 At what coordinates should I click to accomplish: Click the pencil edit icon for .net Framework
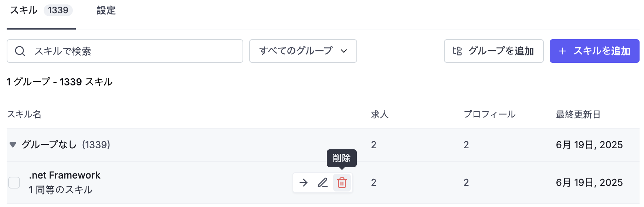(x=323, y=183)
